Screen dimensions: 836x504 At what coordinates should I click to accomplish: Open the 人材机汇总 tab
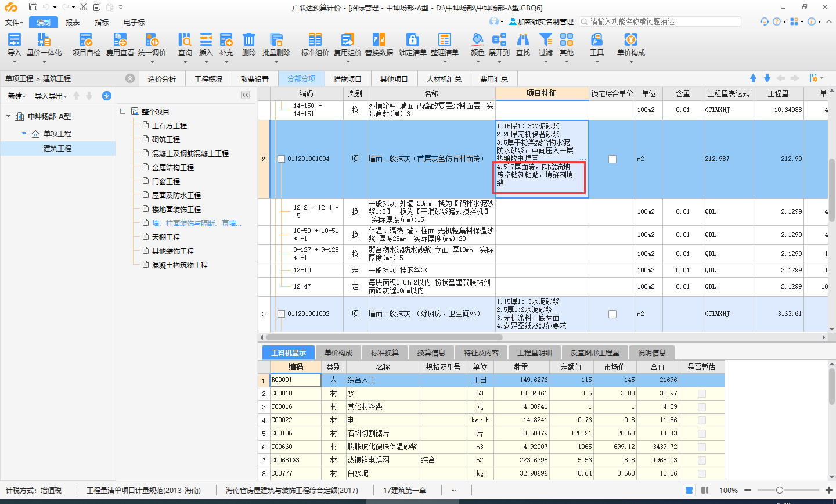pos(444,79)
